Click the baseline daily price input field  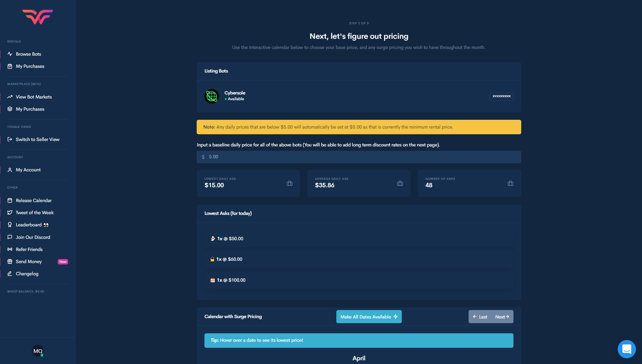359,157
